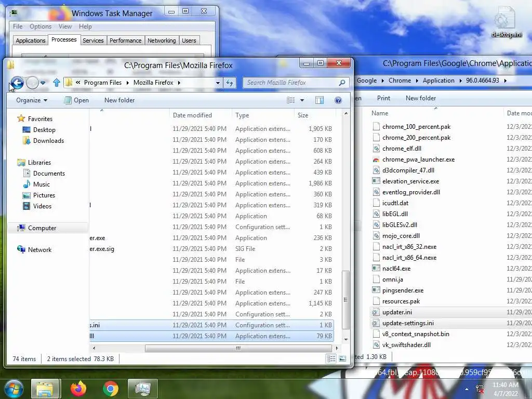Screen dimensions: 532x399
Task: Expand the Mozilla Firefox breadcrumb arrow
Action: click(x=179, y=83)
